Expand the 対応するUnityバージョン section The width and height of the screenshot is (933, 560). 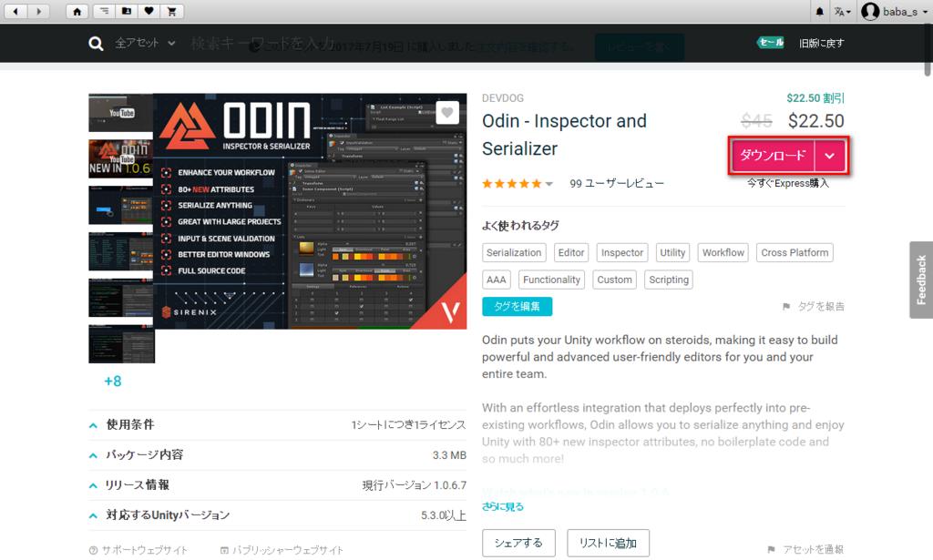tap(277, 514)
